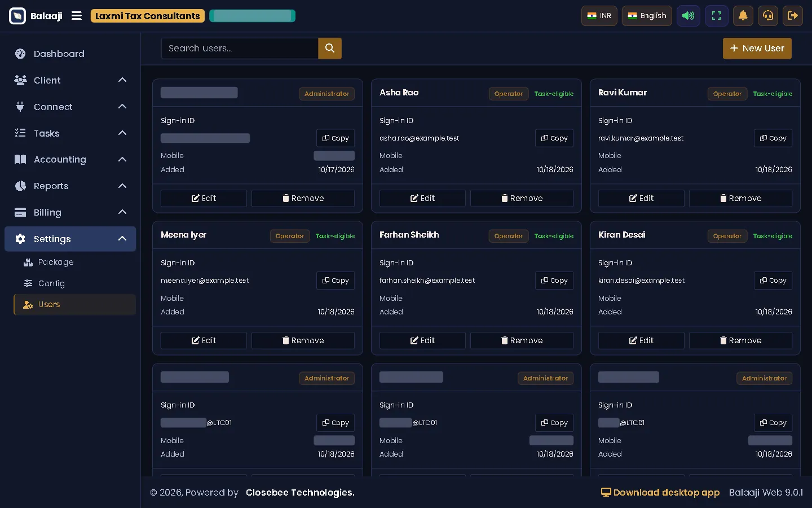Viewport: 812px width, 508px height.
Task: Edit the Kiran Desai user
Action: pos(641,340)
